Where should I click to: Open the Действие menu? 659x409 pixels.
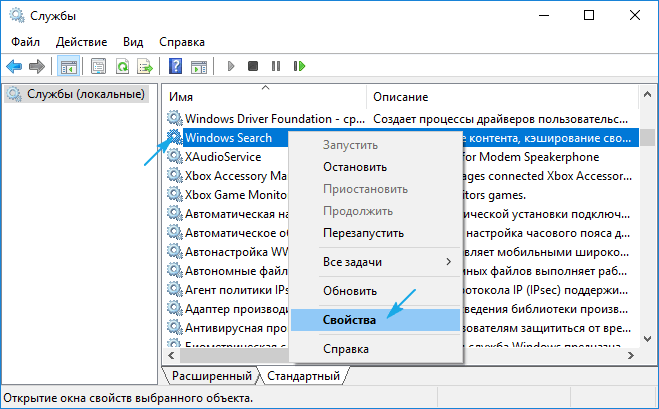[x=82, y=42]
